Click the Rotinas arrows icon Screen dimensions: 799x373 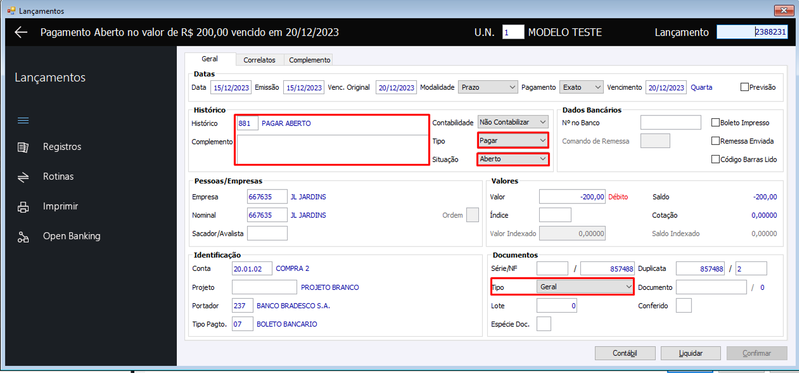point(23,177)
